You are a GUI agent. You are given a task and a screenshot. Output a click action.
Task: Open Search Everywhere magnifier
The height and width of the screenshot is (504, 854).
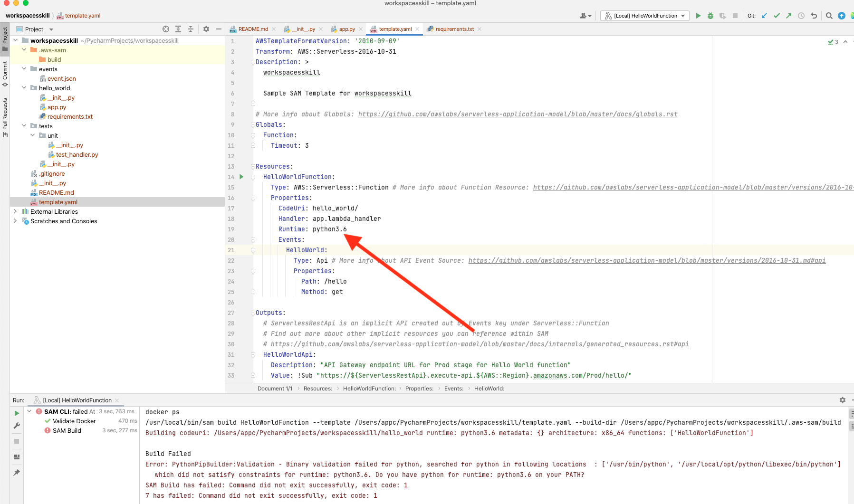829,16
